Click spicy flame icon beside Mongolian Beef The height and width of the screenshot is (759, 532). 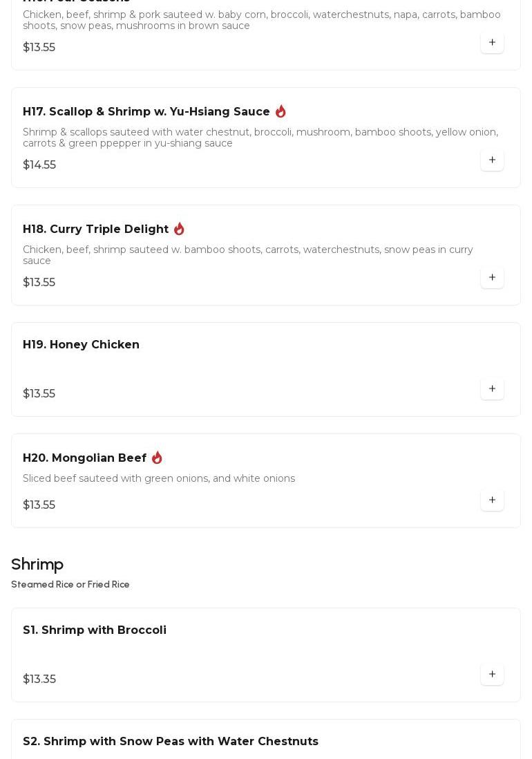pyautogui.click(x=157, y=458)
